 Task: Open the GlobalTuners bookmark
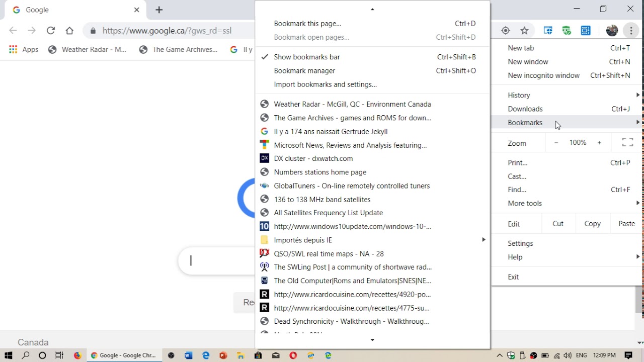coord(372,186)
